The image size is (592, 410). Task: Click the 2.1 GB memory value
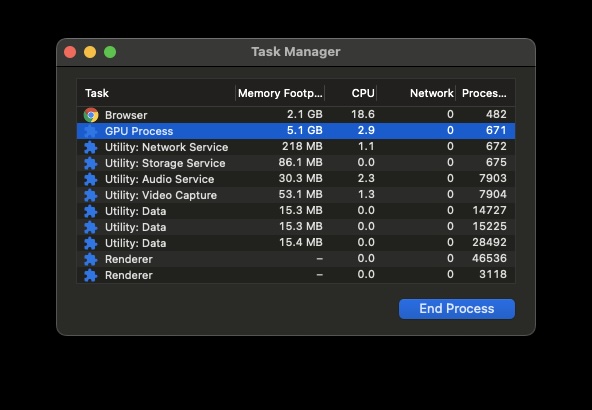point(305,114)
